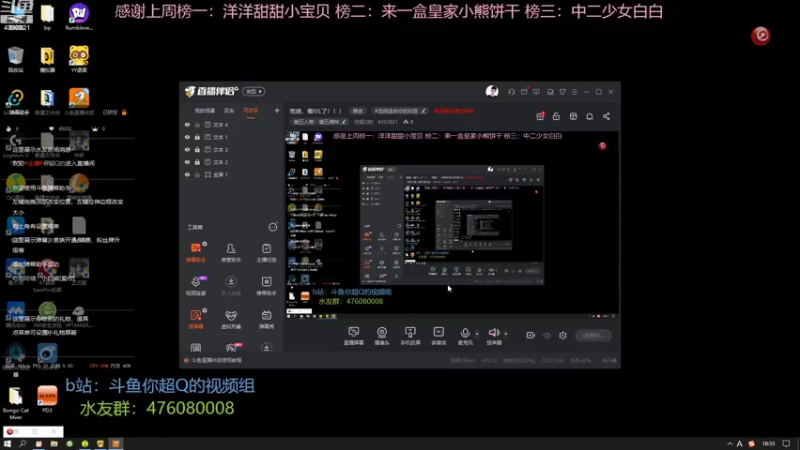
Task: Toggle lock on the 全屏 1 layer
Action: pyautogui.click(x=197, y=174)
